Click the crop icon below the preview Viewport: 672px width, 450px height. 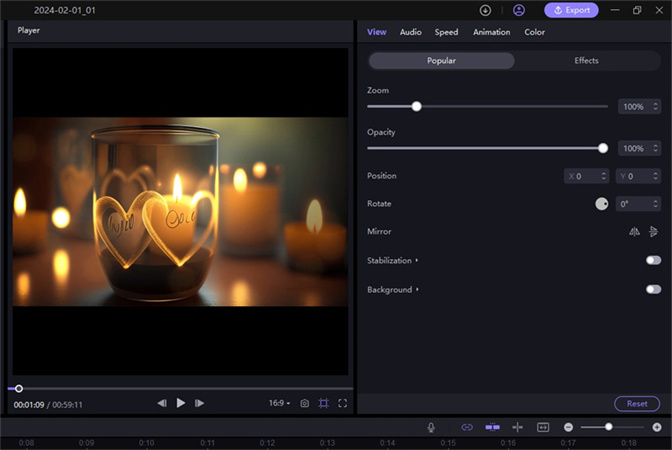[x=323, y=403]
